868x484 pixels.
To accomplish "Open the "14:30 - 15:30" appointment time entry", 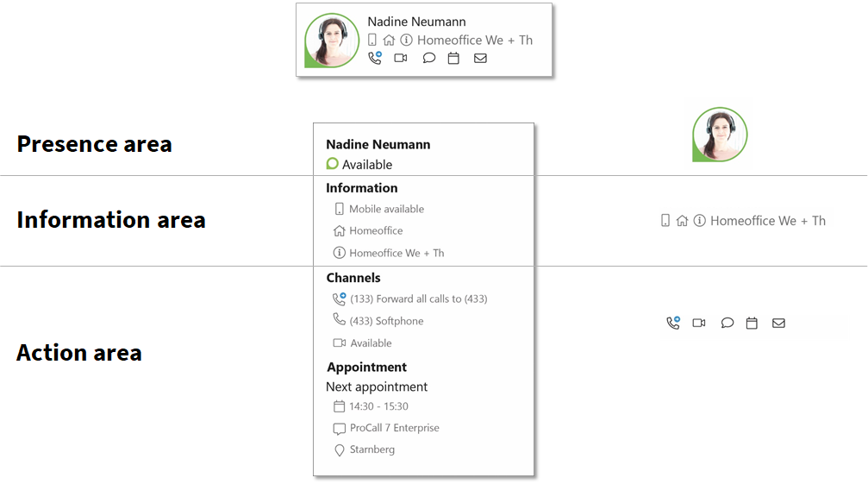I will 378,406.
